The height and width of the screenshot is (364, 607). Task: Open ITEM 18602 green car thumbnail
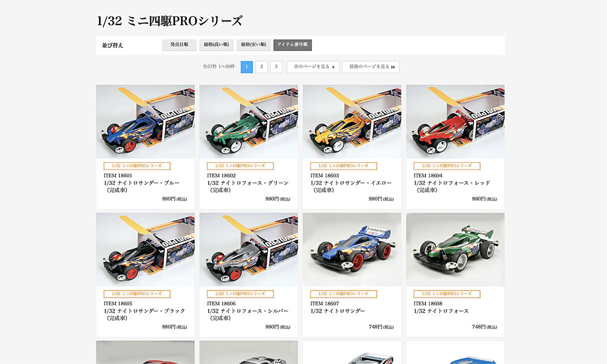click(x=249, y=122)
